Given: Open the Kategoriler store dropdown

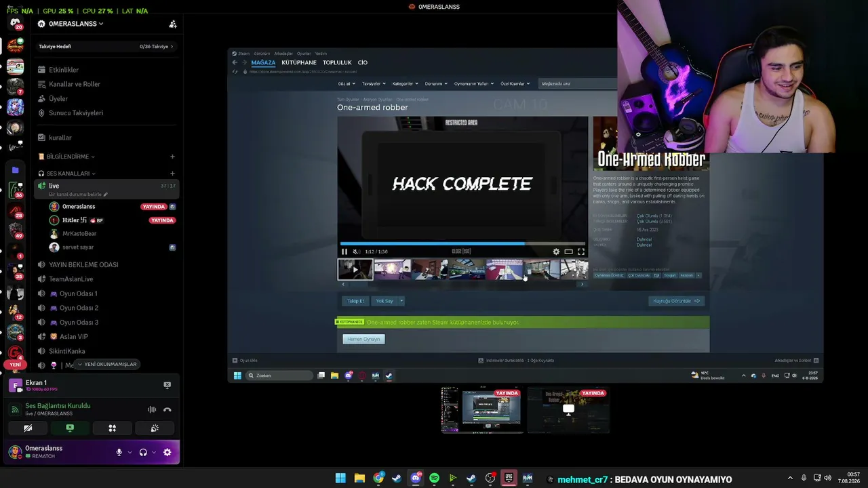Looking at the screenshot, I should 405,83.
